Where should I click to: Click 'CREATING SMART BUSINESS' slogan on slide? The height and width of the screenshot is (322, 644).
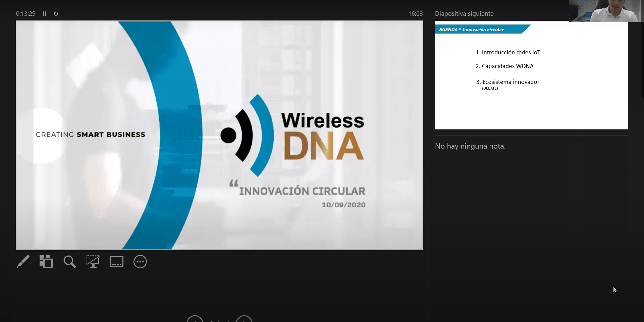[x=91, y=135]
